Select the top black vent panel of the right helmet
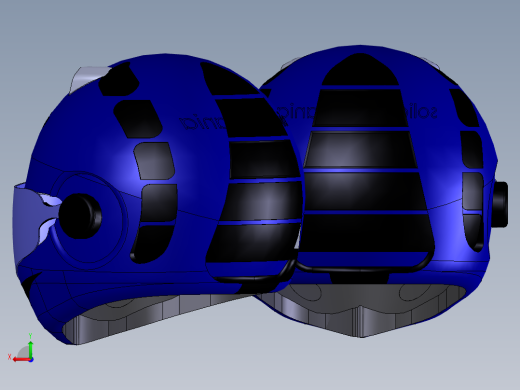This screenshot has height=390, width=520. [360, 69]
